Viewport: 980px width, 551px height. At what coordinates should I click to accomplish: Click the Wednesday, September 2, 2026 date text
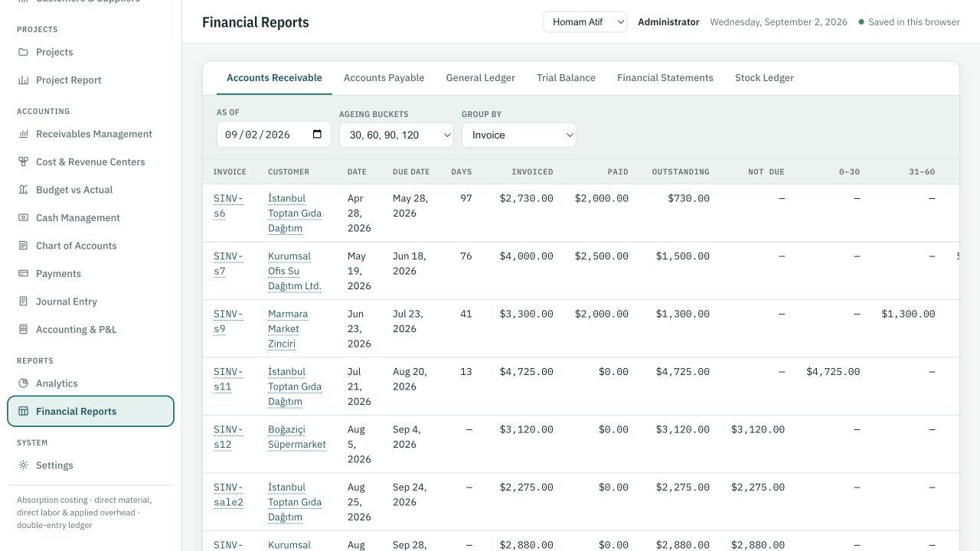coord(779,22)
